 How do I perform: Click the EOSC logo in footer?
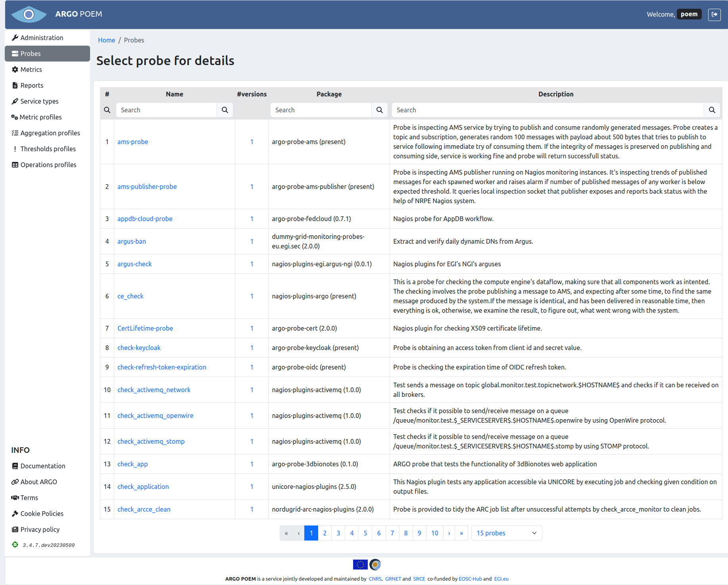375,564
